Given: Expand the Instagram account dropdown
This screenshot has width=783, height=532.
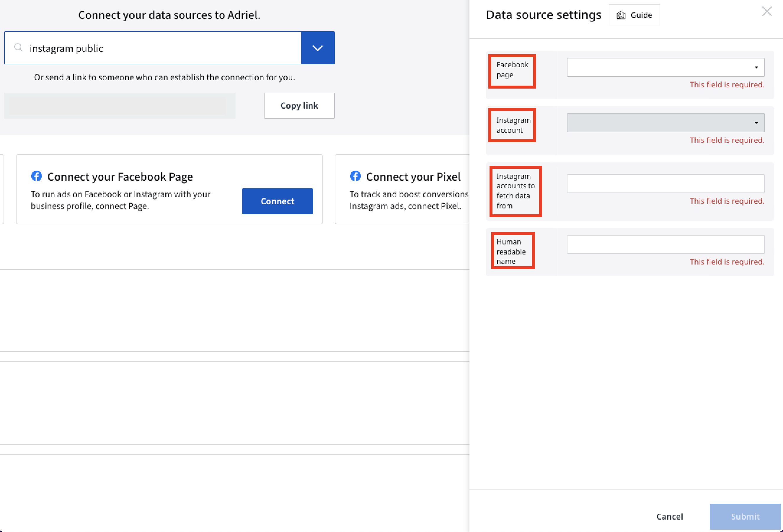Looking at the screenshot, I should click(x=665, y=123).
